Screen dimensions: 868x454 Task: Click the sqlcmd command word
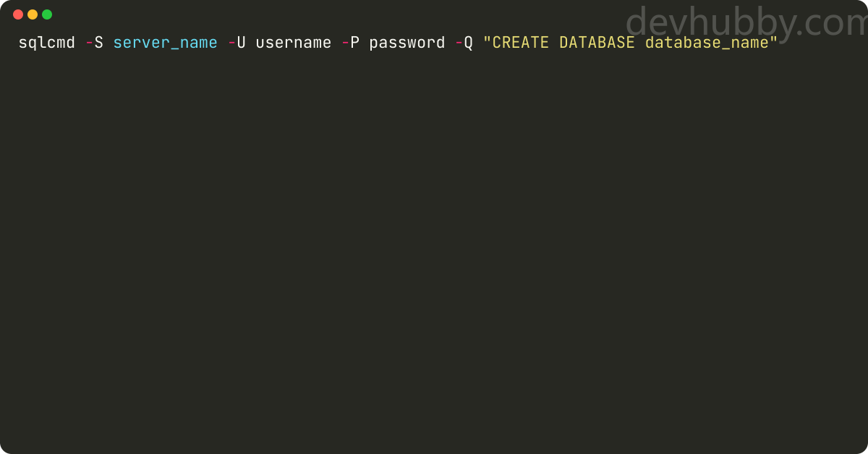point(47,43)
